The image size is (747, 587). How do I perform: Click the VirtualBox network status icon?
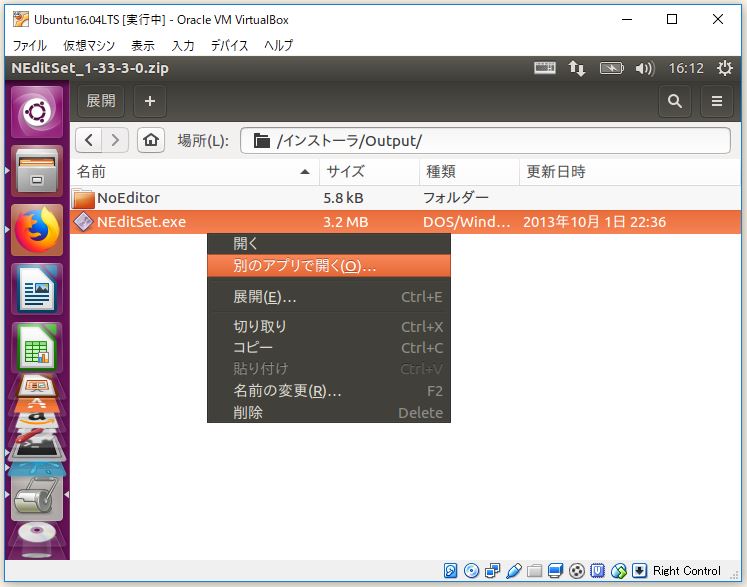(492, 570)
